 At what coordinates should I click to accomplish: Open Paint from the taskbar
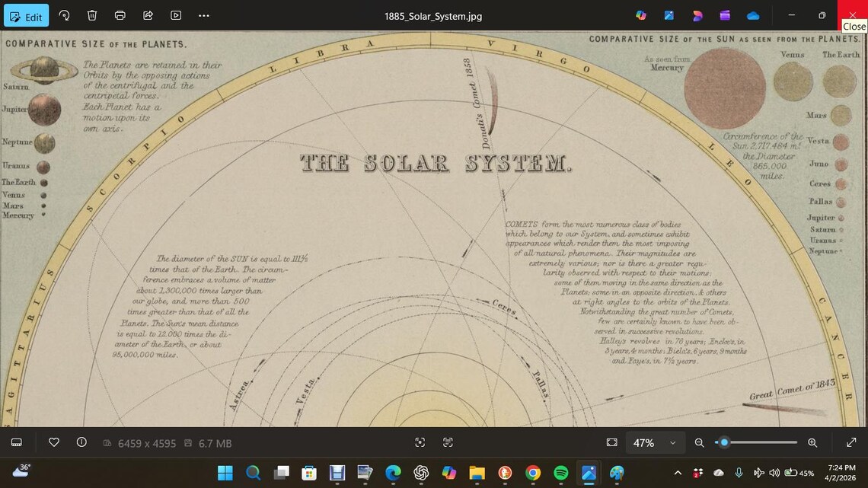[617, 473]
